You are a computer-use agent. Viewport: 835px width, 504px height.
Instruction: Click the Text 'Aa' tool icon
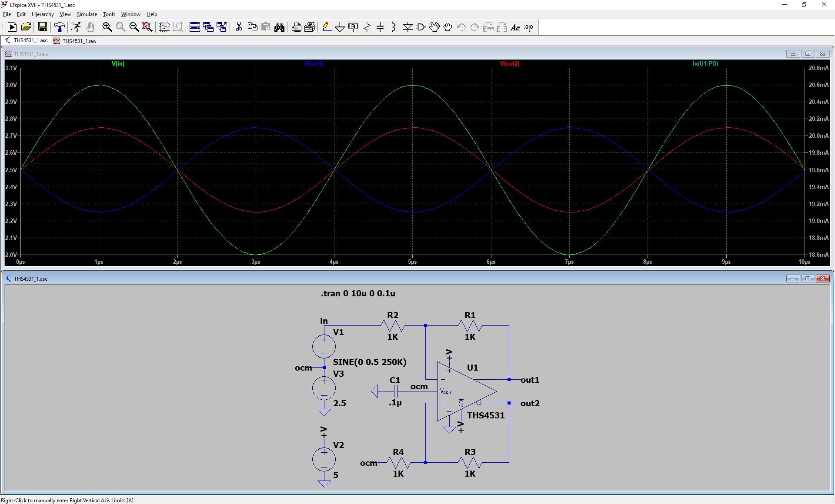click(515, 27)
